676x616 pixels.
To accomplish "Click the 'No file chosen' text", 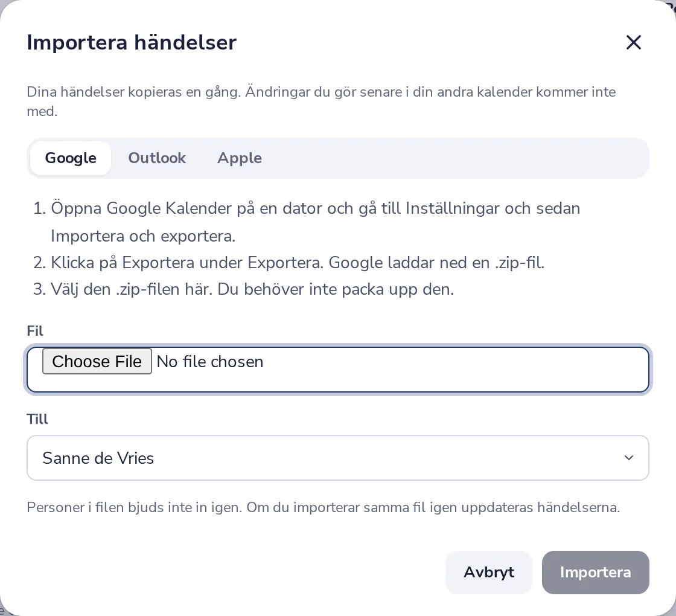I will (210, 362).
